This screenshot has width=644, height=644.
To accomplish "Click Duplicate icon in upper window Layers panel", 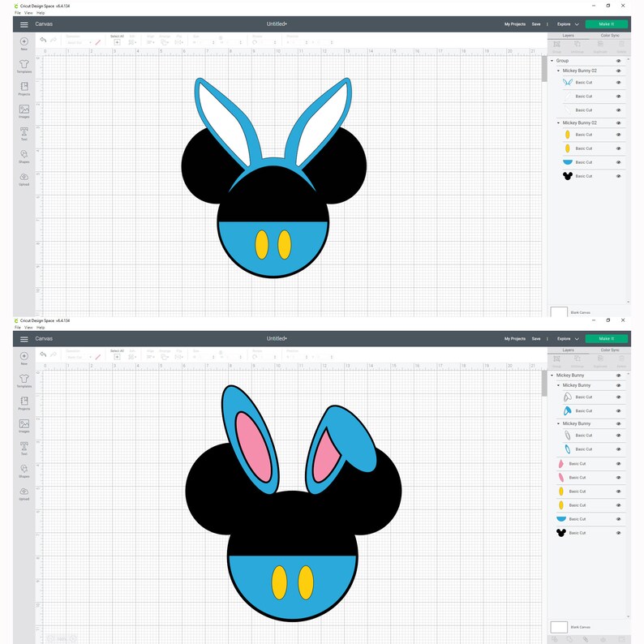I will [600, 45].
